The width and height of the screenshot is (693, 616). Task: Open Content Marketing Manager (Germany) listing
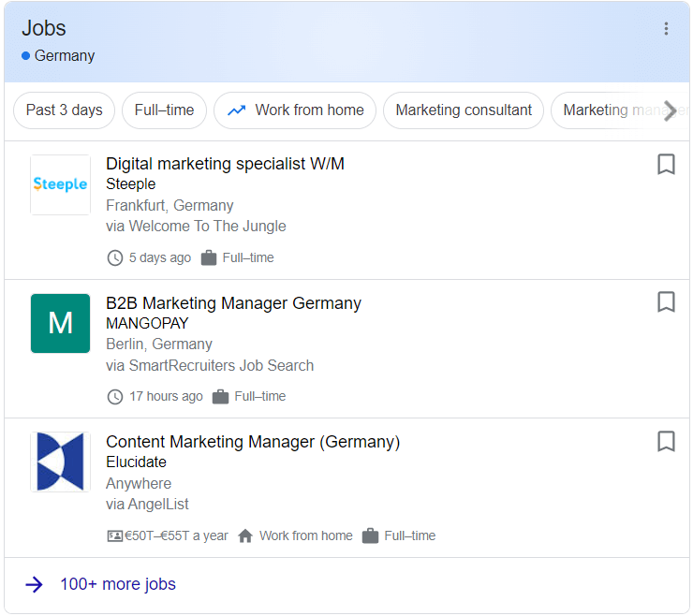(x=253, y=442)
